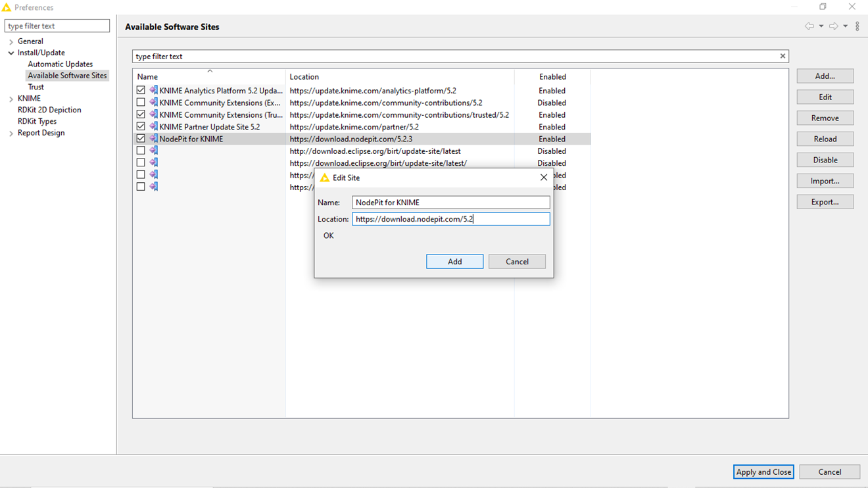
Task: Click the software sites filter text box
Action: point(455,56)
